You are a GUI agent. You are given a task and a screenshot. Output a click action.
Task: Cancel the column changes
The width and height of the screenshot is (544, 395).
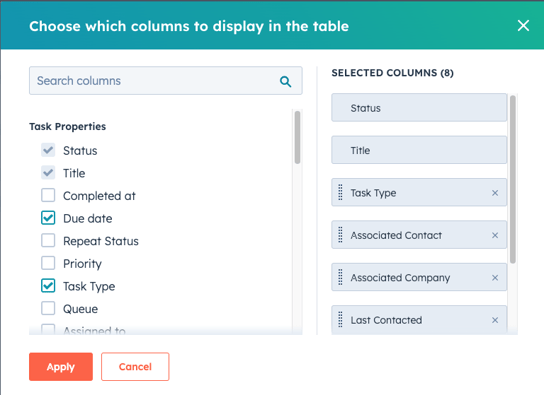[x=135, y=367]
